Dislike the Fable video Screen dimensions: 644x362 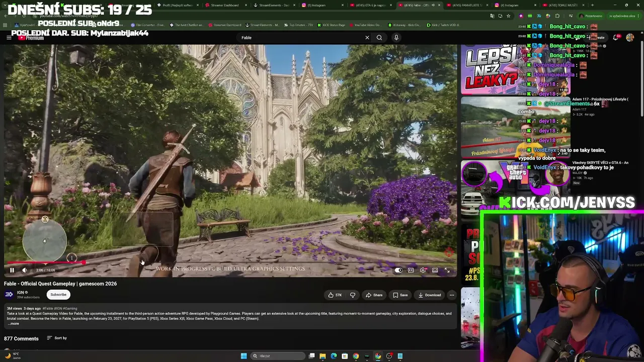tap(353, 295)
